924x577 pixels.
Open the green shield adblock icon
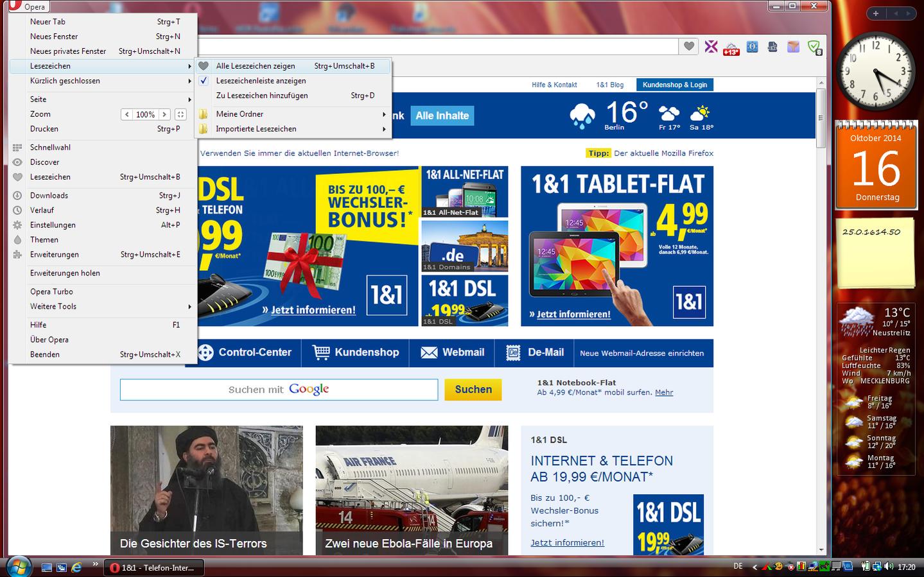pos(814,47)
